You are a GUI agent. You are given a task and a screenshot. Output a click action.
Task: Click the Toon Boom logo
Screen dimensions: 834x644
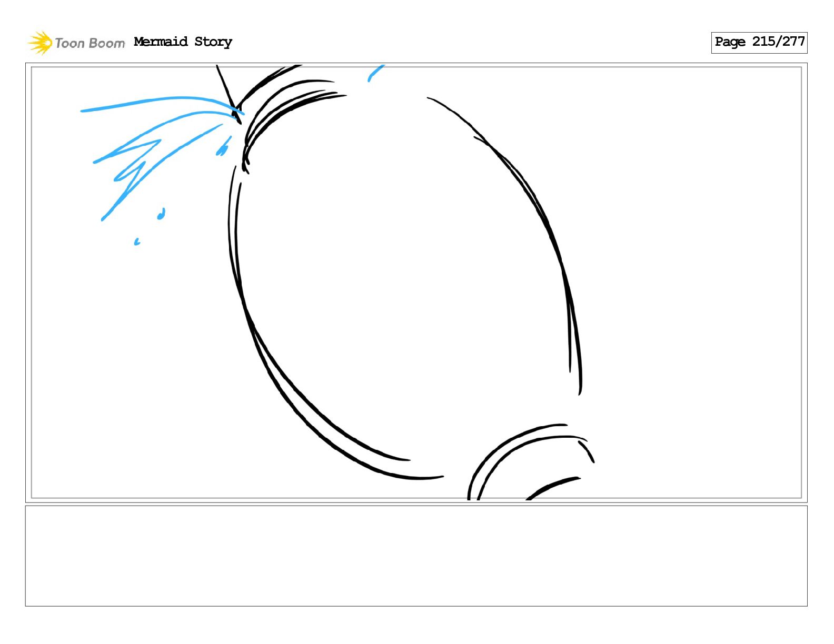pyautogui.click(x=76, y=43)
